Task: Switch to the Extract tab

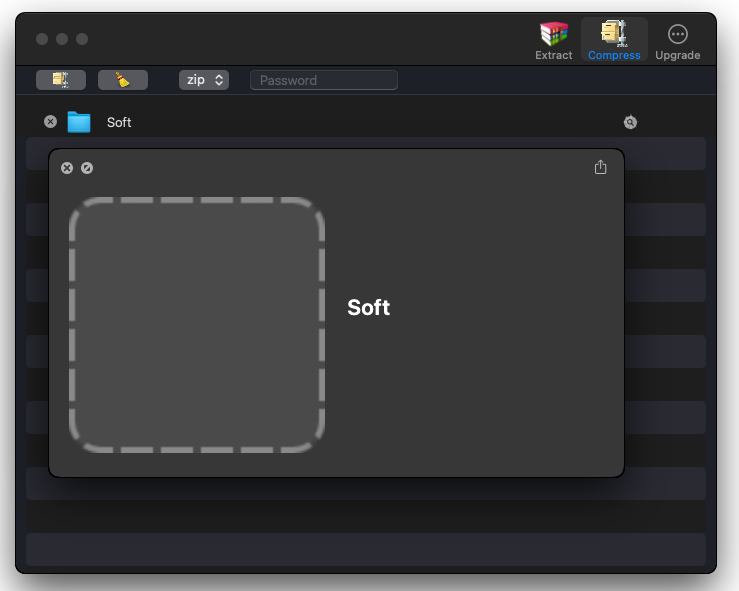Action: pos(553,40)
